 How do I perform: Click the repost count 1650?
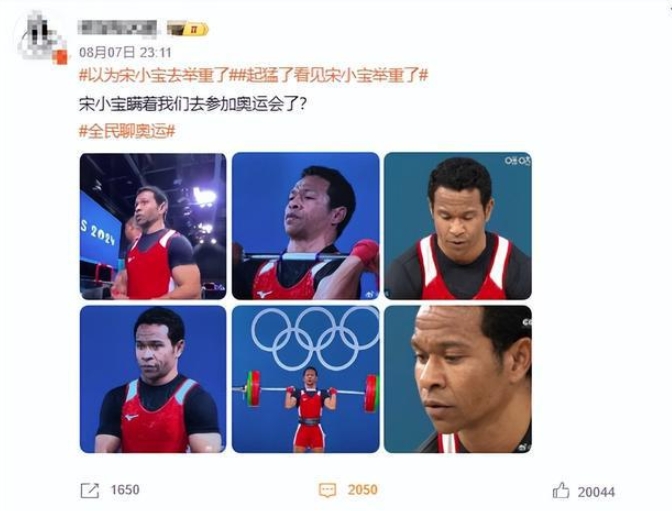point(125,490)
